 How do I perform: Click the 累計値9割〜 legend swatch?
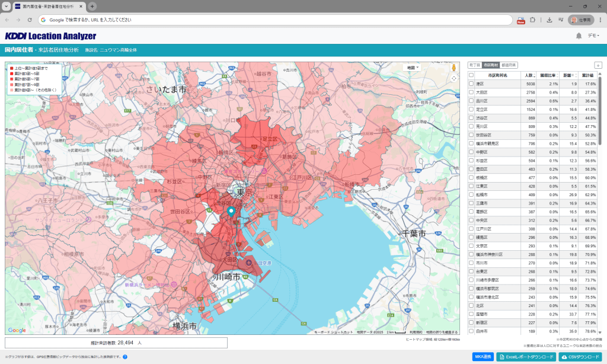coord(12,90)
